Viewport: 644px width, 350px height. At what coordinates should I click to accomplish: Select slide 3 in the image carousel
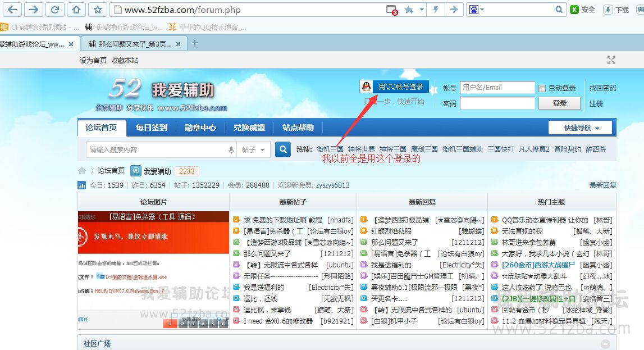[x=193, y=324]
